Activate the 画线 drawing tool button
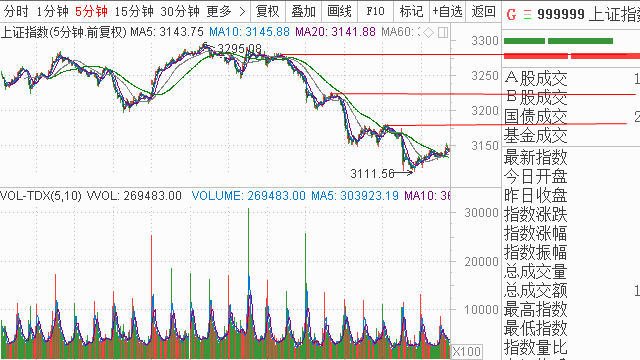Screen dimensions: 640x360 pos(339,11)
